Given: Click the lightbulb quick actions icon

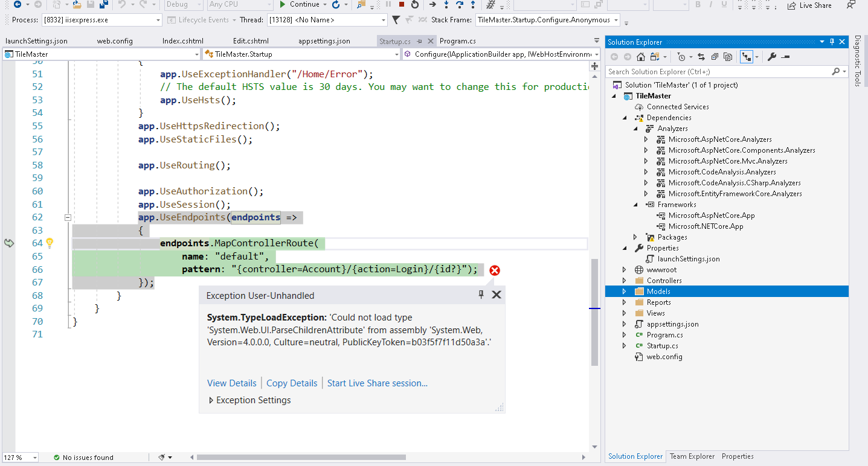Looking at the screenshot, I should [x=50, y=243].
